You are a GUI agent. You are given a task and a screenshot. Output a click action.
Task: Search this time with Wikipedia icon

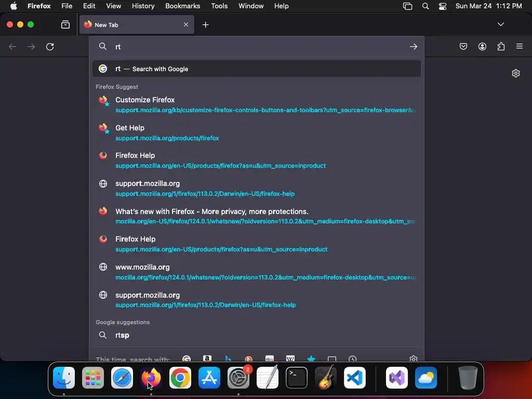tap(290, 358)
